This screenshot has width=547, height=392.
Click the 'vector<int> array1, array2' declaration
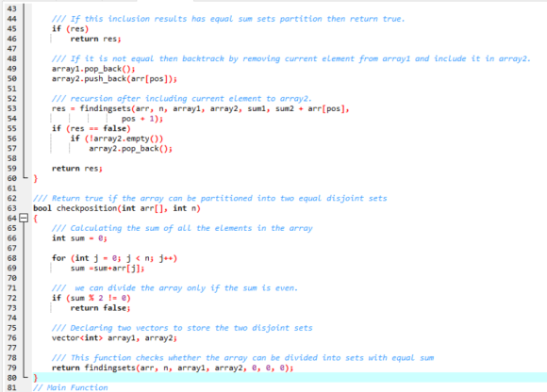point(114,338)
